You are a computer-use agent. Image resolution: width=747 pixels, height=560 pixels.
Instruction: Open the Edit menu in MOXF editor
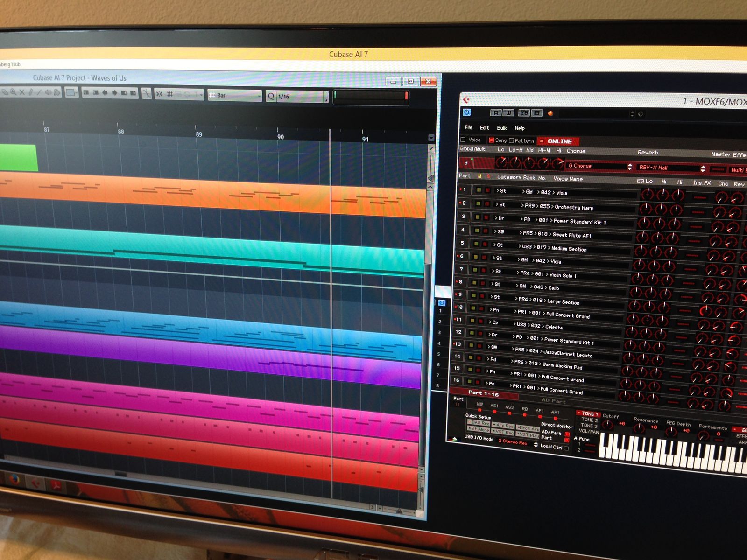[485, 127]
